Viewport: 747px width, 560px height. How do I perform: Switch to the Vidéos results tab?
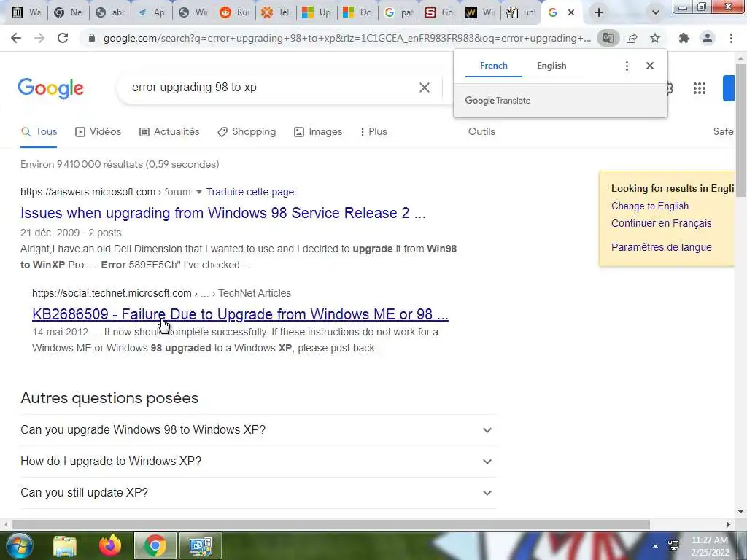click(x=98, y=132)
